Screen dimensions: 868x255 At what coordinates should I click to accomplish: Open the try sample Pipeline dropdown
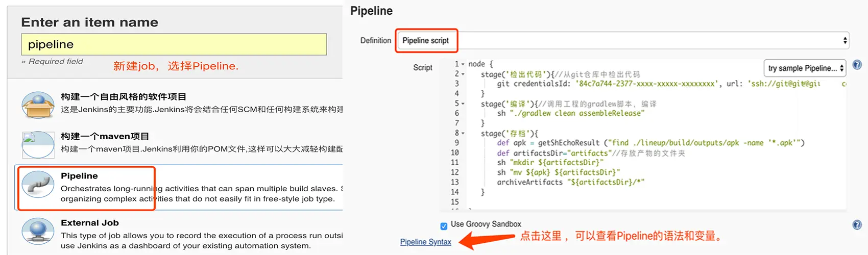pyautogui.click(x=805, y=68)
